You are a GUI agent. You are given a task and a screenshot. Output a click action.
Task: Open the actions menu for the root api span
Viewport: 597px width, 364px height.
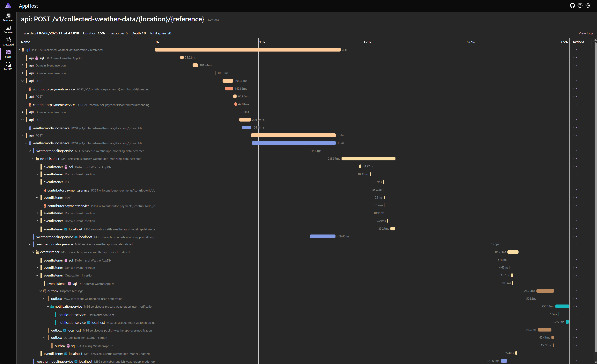coord(575,50)
